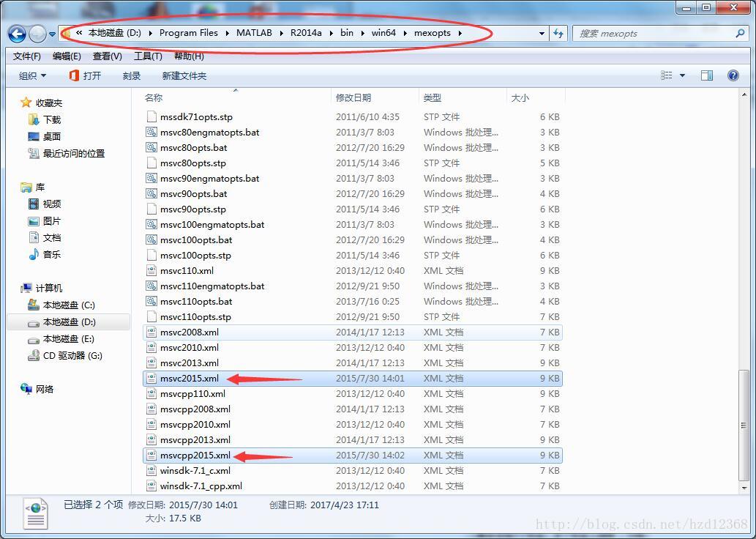
Task: Open the recent locations dropdown arrow
Action: point(52,34)
